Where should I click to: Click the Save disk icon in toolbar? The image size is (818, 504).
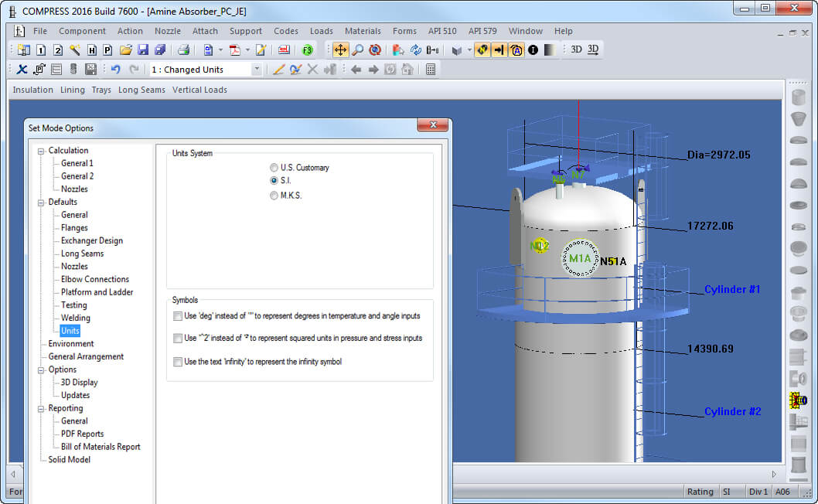pyautogui.click(x=143, y=50)
